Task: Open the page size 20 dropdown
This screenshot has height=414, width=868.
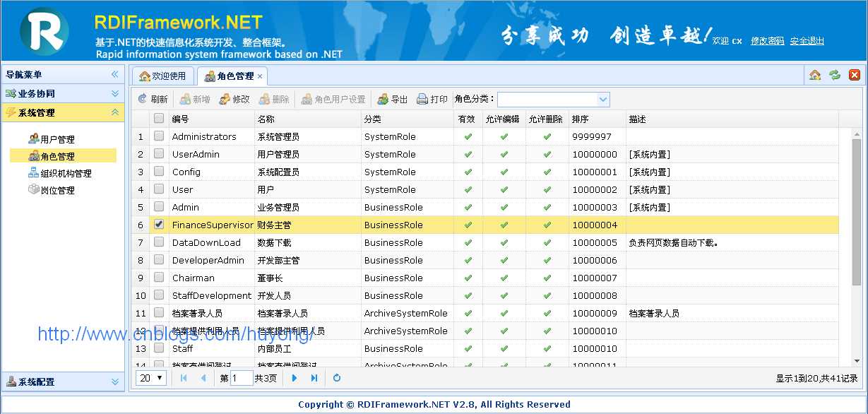Action: pos(151,378)
